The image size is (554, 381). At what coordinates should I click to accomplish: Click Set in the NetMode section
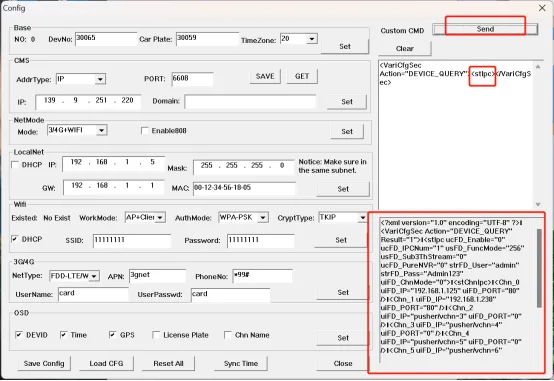coord(347,131)
